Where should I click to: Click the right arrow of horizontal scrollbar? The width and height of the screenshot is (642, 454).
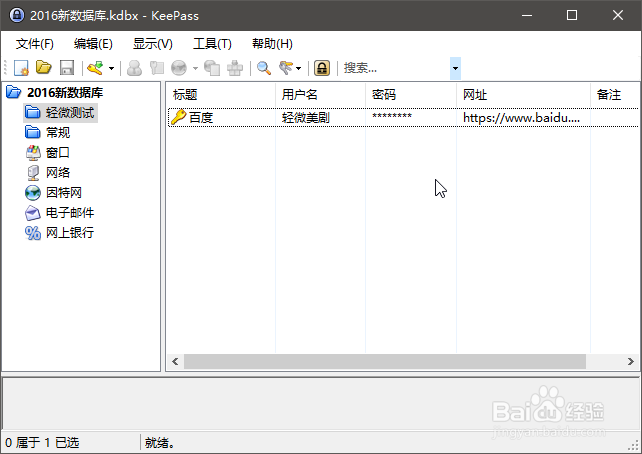pos(631,361)
